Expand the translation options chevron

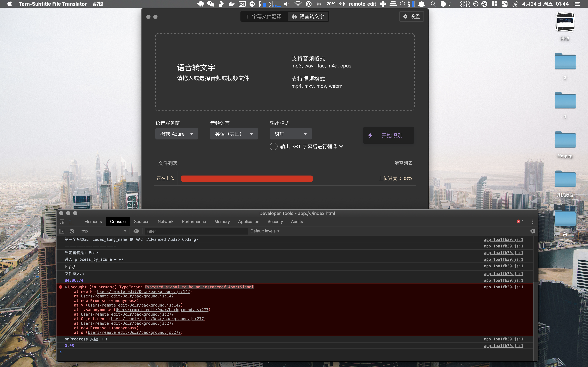coord(341,146)
